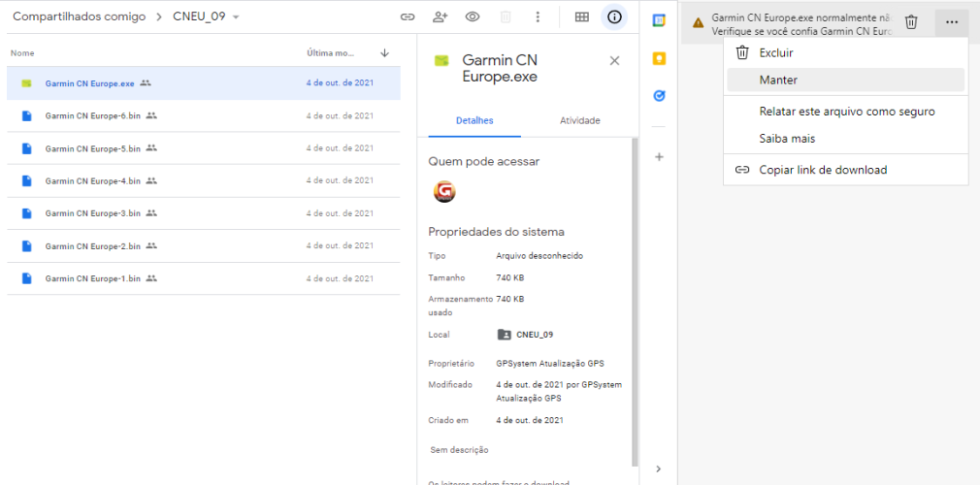
Task: Click the shared people icon beside Garmin CN Europe-5.bin
Action: point(151,148)
